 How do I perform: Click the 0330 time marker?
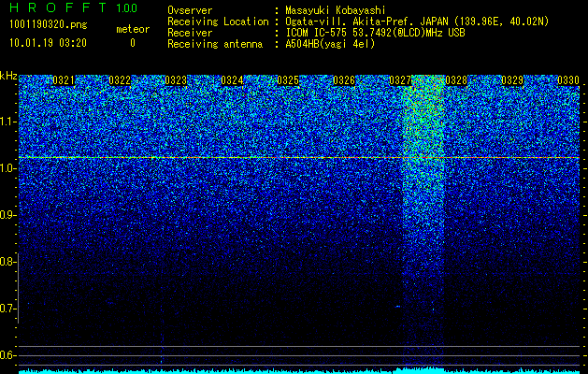click(568, 80)
